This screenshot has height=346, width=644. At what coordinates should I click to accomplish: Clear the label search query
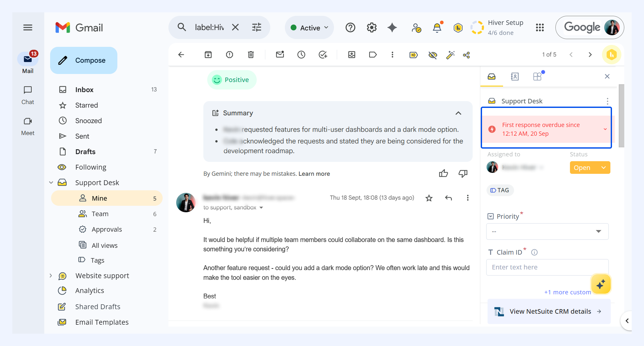click(235, 27)
